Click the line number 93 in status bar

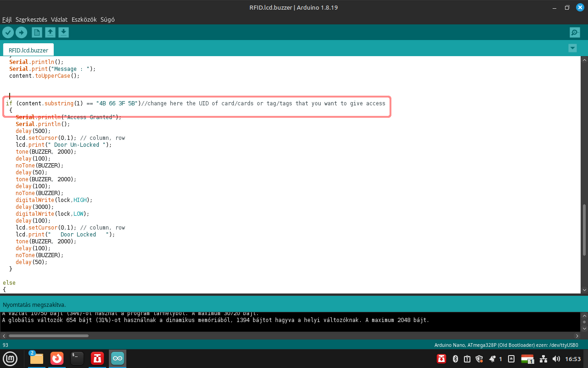[x=6, y=345]
